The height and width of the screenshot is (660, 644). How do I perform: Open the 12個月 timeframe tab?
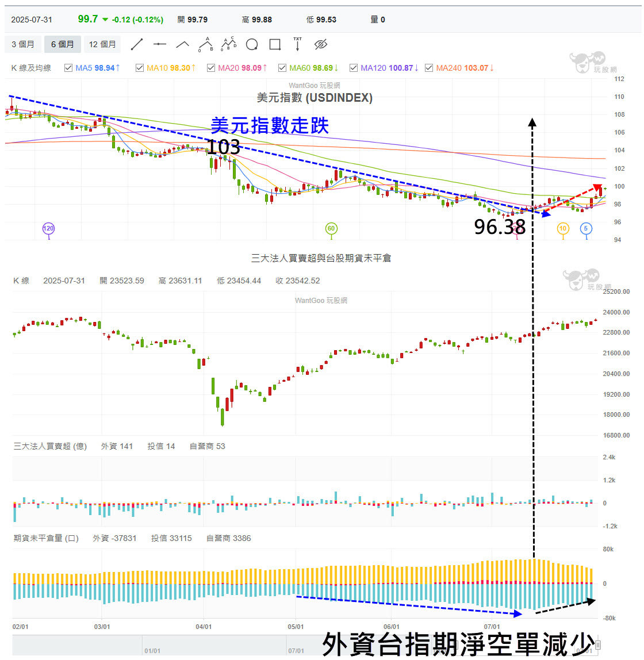102,44
